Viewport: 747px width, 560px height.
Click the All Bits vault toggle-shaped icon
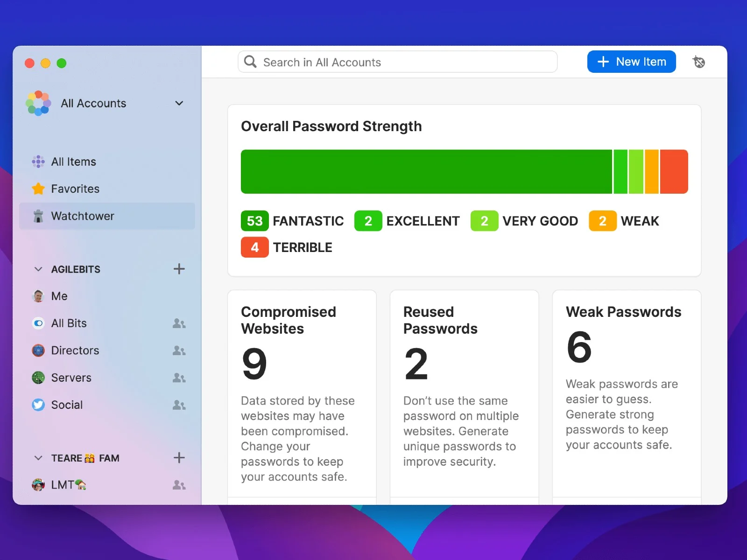point(38,323)
